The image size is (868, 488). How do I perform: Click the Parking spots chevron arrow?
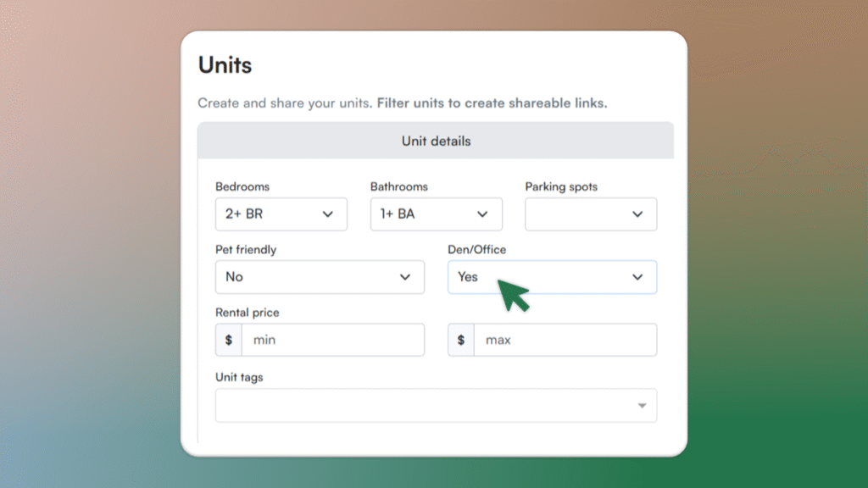[638, 214]
